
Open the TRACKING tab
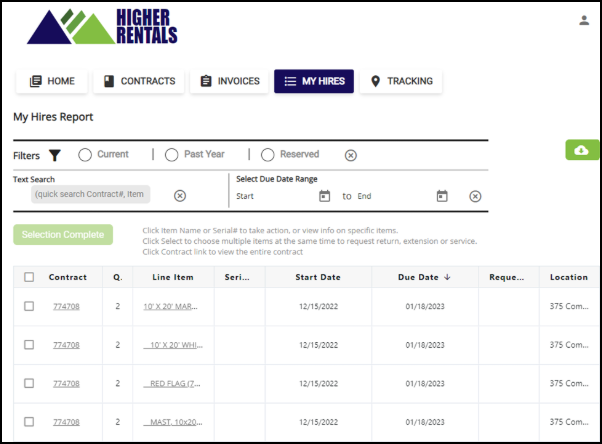pyautogui.click(x=401, y=81)
